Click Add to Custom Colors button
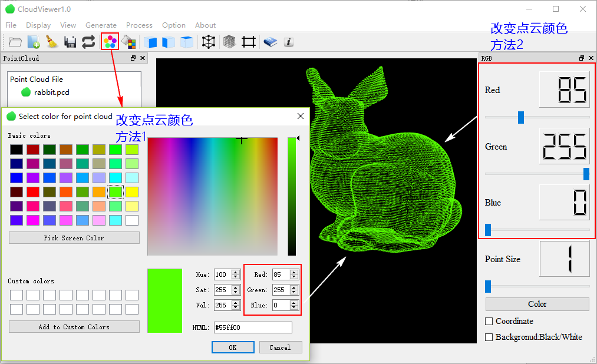597x364 pixels. point(74,326)
